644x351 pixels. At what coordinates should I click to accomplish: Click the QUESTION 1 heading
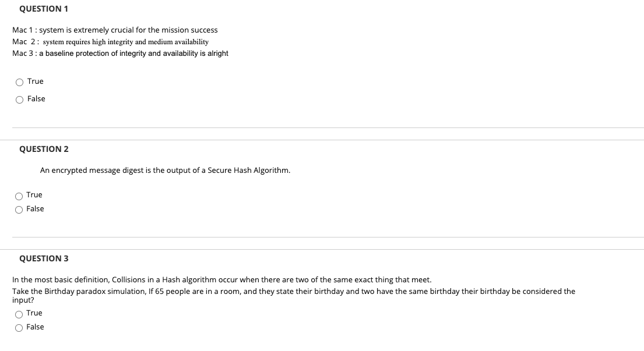pos(44,9)
